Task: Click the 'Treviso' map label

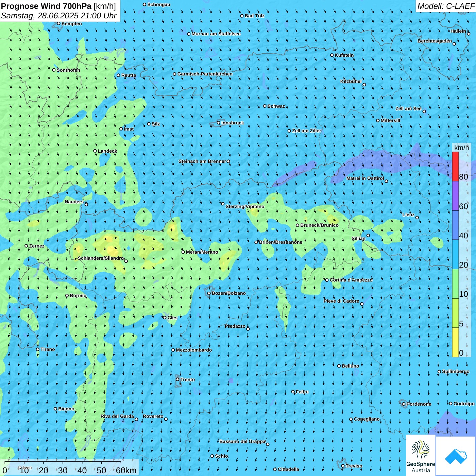Action: pyautogui.click(x=354, y=466)
